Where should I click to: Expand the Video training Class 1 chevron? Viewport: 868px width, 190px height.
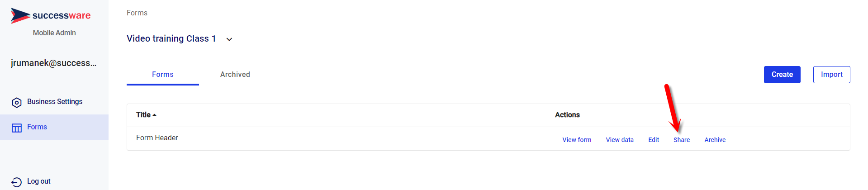tap(229, 39)
